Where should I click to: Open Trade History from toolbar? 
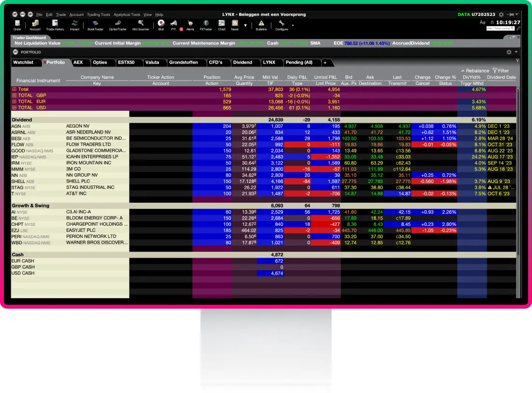[55, 25]
